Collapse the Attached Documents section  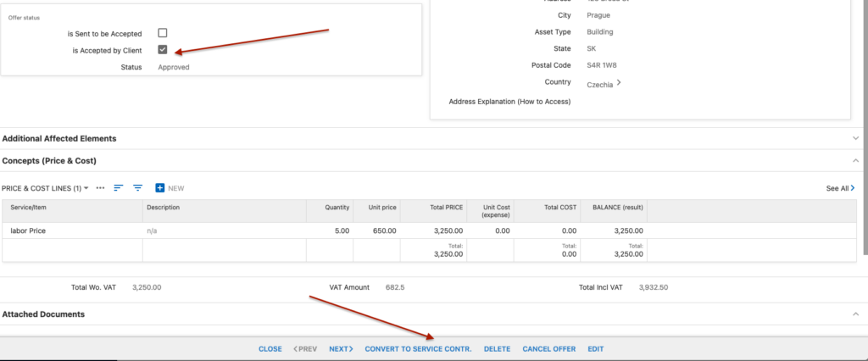tap(856, 314)
